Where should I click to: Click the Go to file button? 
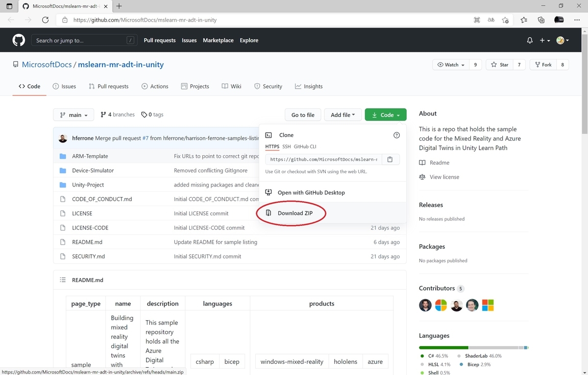(x=303, y=115)
